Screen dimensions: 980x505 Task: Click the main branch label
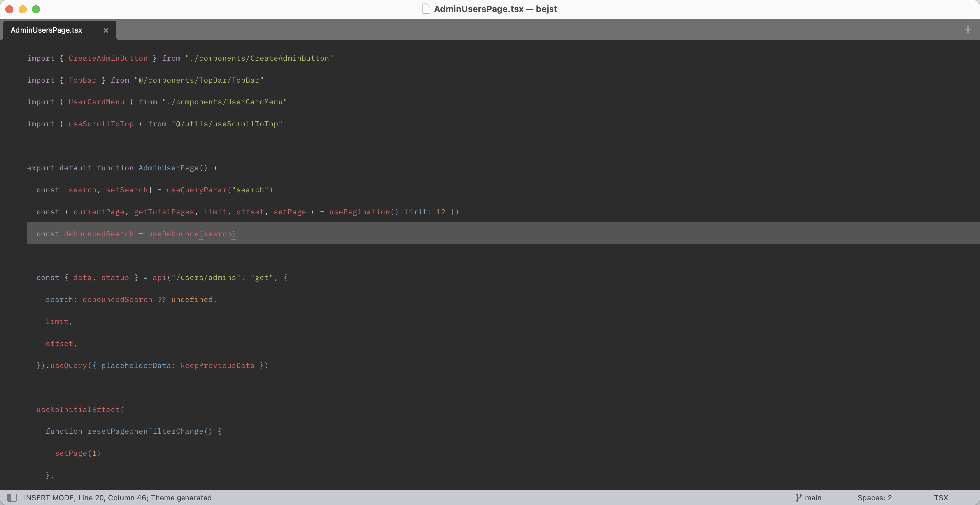pos(813,497)
